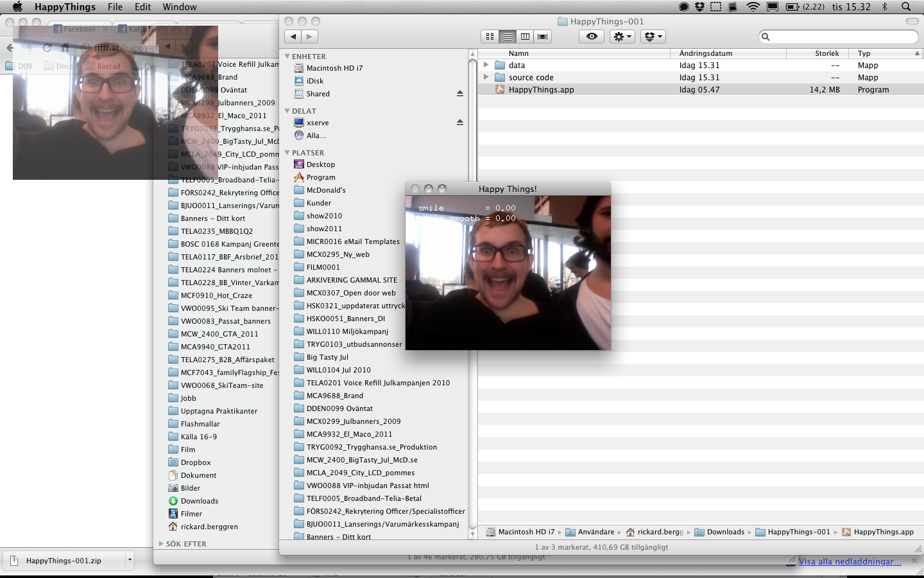
Task: Click the Finder back arrow
Action: (293, 37)
